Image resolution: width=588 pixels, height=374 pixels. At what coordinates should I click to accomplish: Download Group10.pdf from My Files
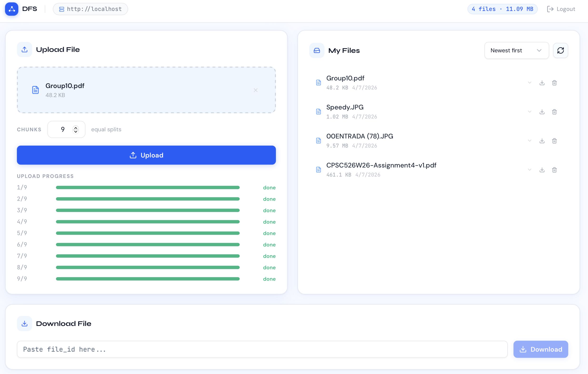click(542, 83)
